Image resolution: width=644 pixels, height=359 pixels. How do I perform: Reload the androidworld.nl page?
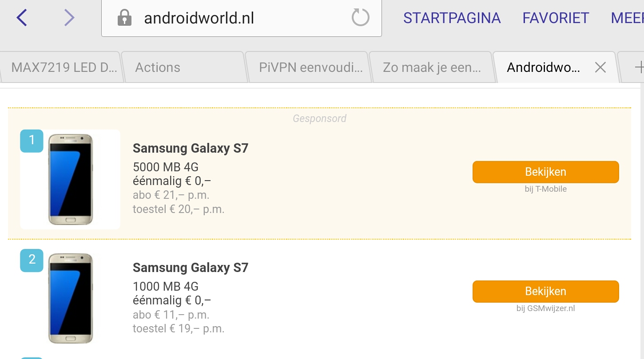click(x=360, y=18)
